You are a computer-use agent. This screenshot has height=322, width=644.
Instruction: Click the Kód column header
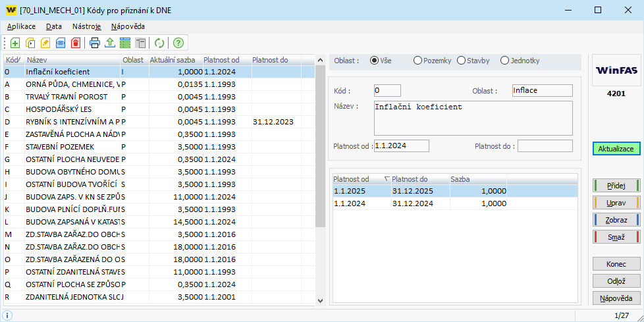14,60
